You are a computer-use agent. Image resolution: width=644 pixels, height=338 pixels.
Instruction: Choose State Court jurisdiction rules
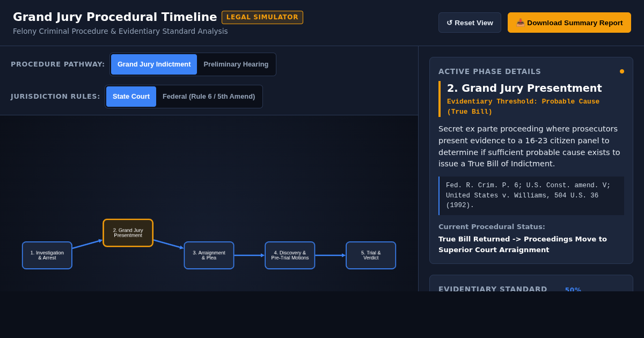(131, 97)
